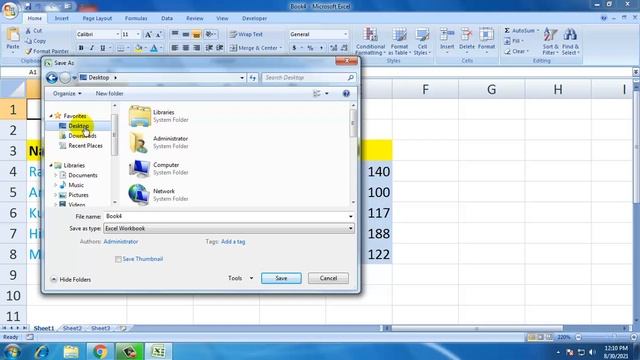Click the help question mark icon
Image resolution: width=640 pixels, height=360 pixels.
click(346, 93)
